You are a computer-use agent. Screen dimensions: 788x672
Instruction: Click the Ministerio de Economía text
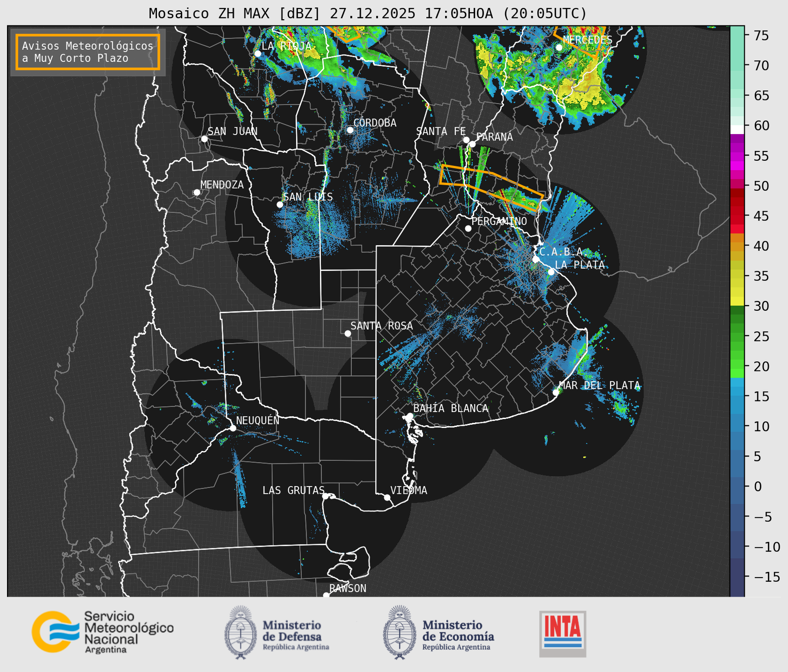coord(458,635)
